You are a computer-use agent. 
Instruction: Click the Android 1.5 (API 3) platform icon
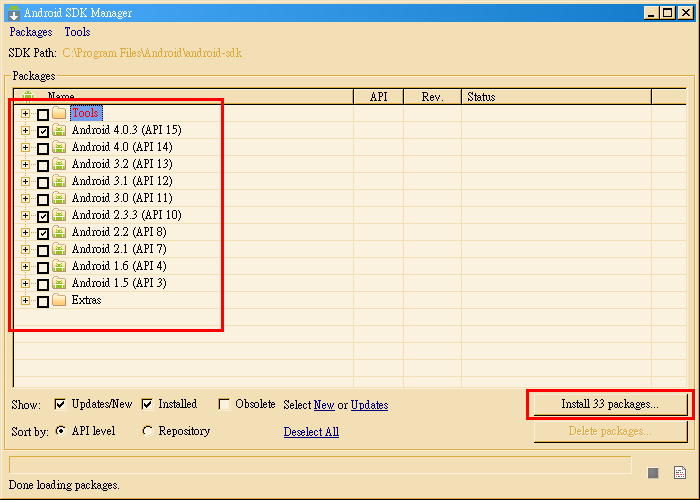point(59,283)
